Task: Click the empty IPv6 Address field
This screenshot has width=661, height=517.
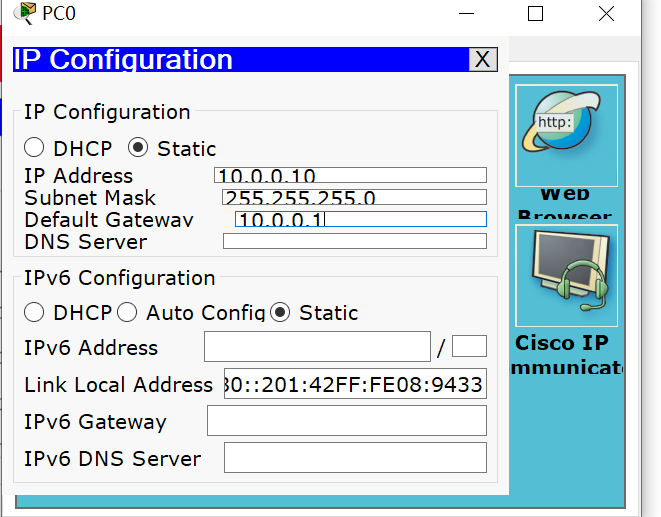Action: [x=317, y=347]
